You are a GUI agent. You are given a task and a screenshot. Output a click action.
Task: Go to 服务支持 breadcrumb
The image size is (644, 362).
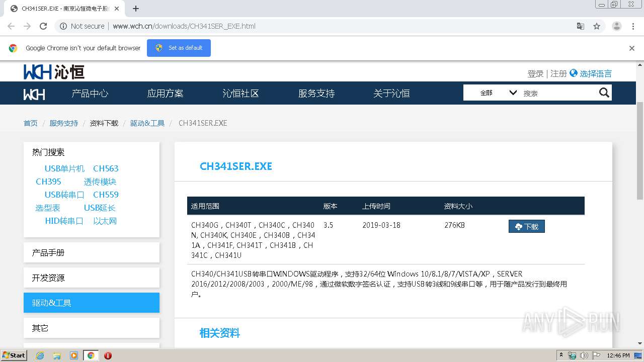[x=64, y=123]
